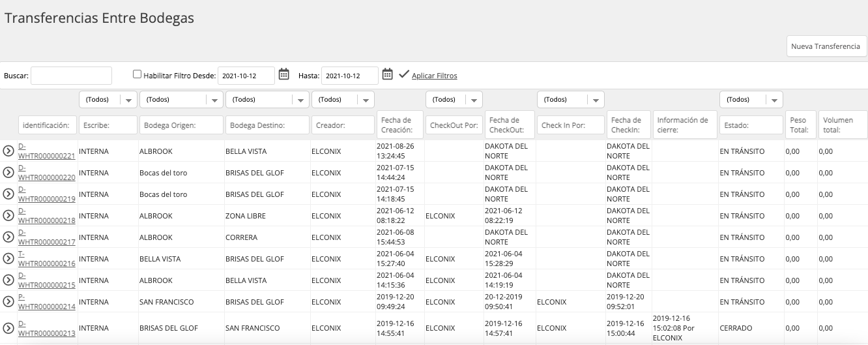The height and width of the screenshot is (345, 868).
Task: Expand row D-WHTR000000215 arrow icon
Action: [8, 280]
